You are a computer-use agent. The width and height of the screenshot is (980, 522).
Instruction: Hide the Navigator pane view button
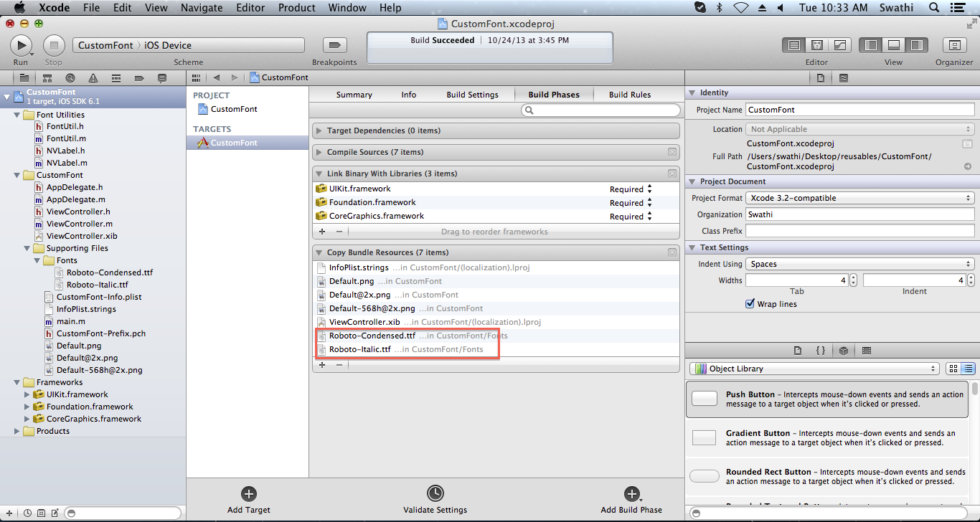[871, 45]
